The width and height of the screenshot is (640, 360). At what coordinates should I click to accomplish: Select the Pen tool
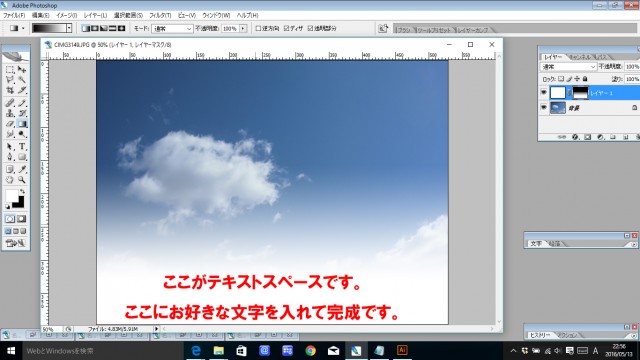pos(10,157)
